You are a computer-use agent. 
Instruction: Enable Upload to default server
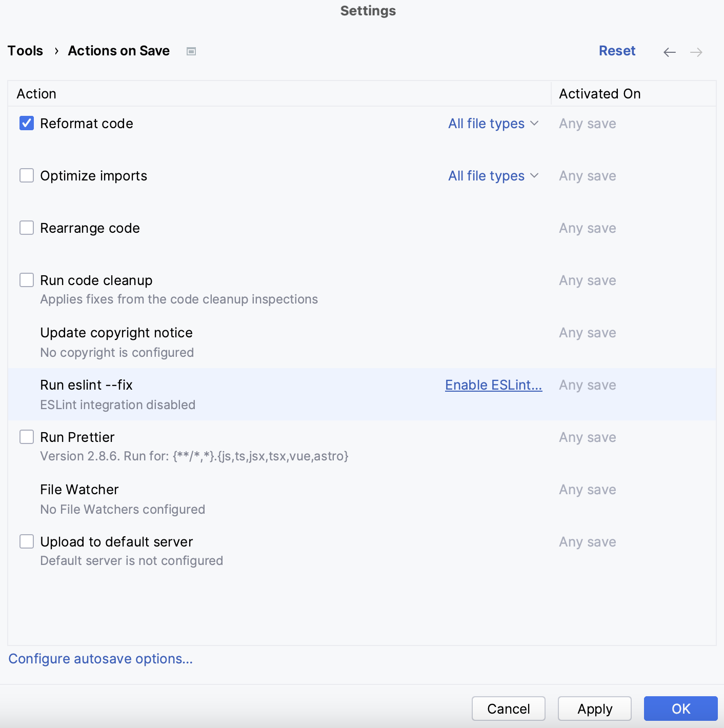click(x=26, y=541)
